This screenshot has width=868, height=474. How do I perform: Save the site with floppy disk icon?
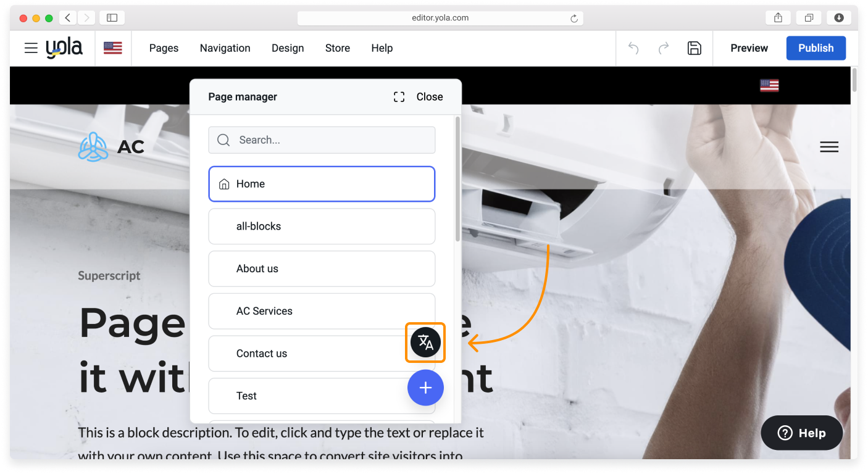coord(695,48)
